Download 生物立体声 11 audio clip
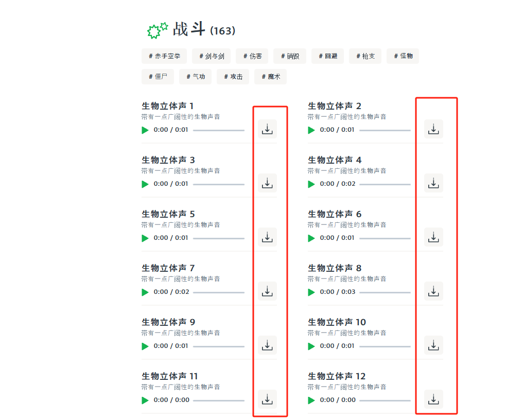 (x=267, y=399)
